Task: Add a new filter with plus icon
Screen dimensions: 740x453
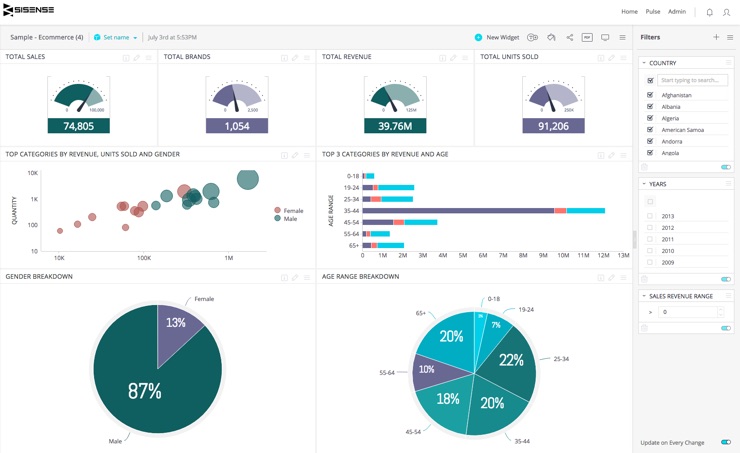Action: (x=716, y=37)
